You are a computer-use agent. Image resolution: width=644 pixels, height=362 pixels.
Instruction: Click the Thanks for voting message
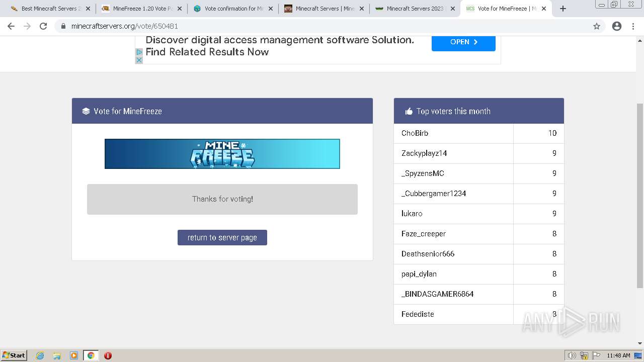222,199
